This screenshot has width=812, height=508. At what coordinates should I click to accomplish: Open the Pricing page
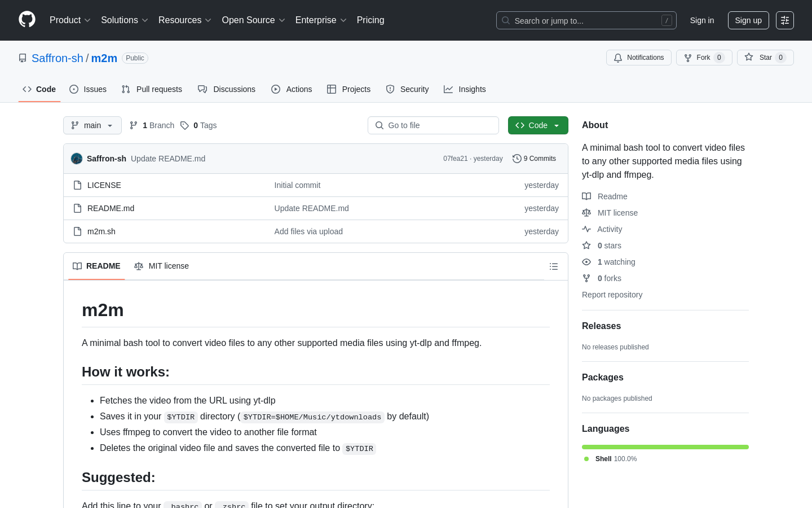pos(370,20)
